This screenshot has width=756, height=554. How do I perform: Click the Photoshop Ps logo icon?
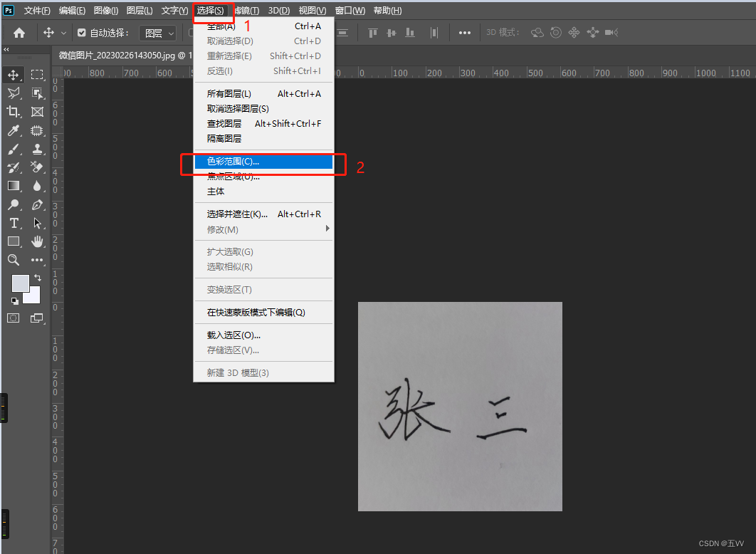pyautogui.click(x=9, y=10)
